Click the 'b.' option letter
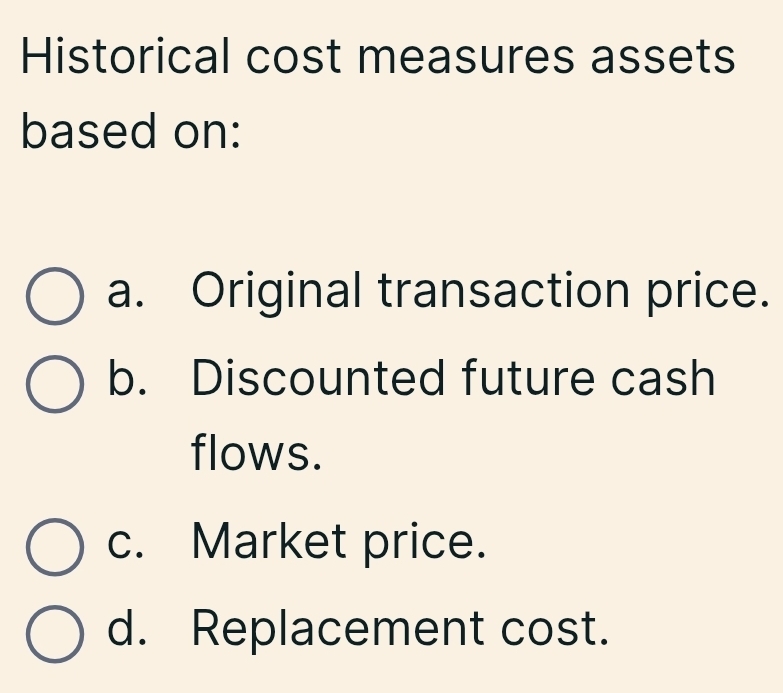The image size is (783, 693). [x=137, y=379]
